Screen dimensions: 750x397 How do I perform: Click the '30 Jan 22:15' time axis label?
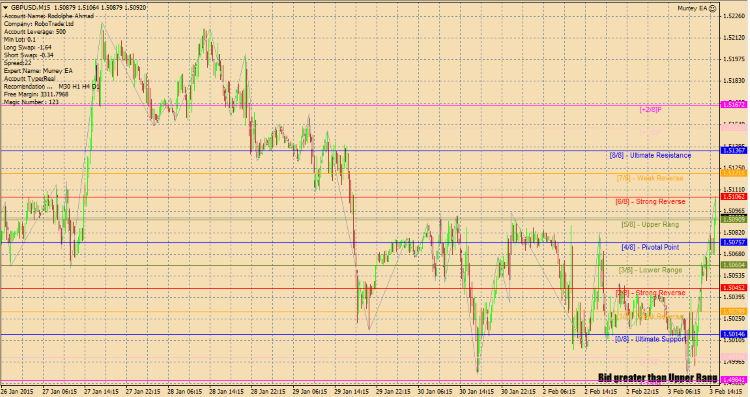(518, 391)
